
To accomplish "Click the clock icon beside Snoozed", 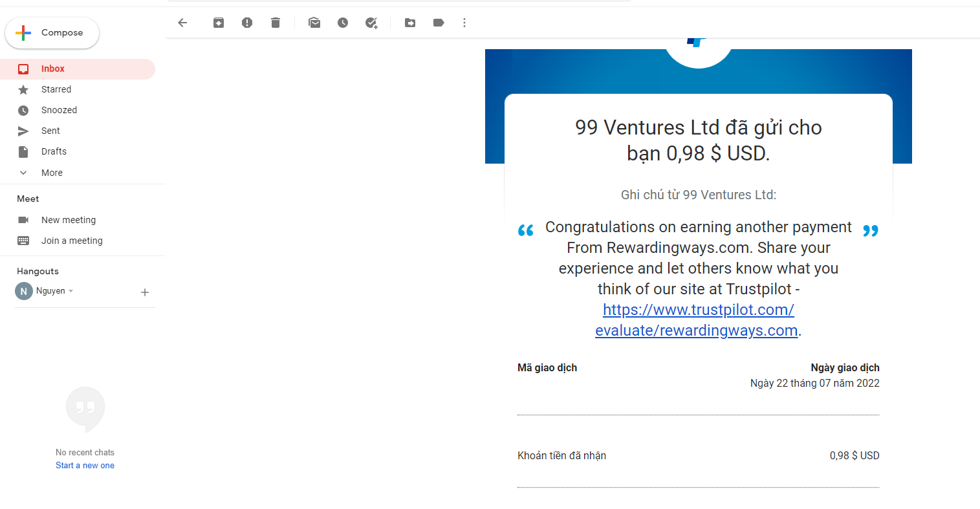I will (23, 111).
